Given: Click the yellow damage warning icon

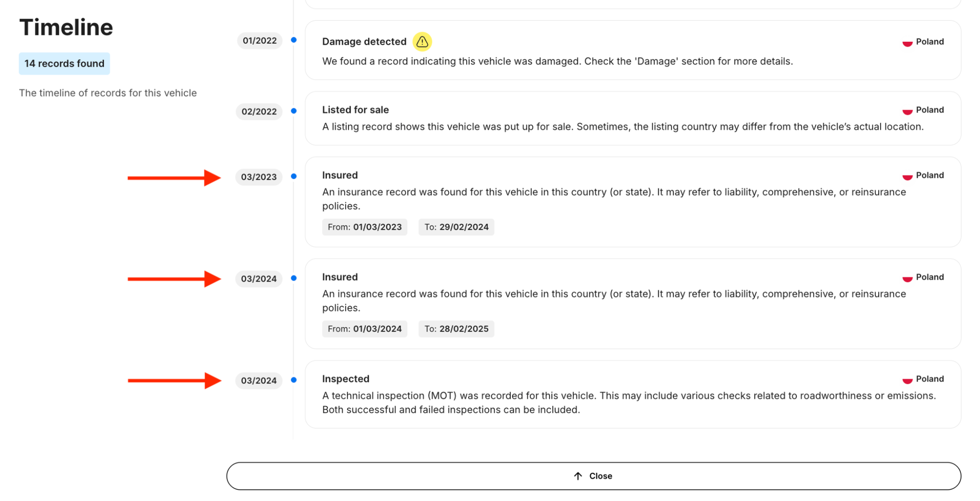Looking at the screenshot, I should pos(422,42).
